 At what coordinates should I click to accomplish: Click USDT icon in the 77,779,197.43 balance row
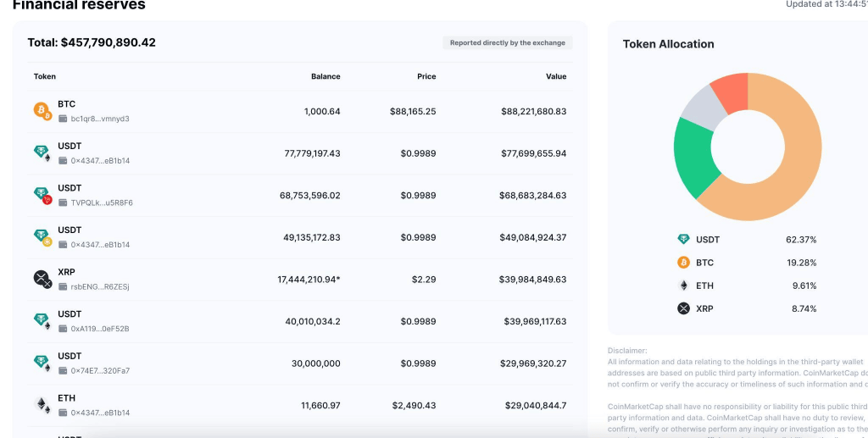(42, 152)
